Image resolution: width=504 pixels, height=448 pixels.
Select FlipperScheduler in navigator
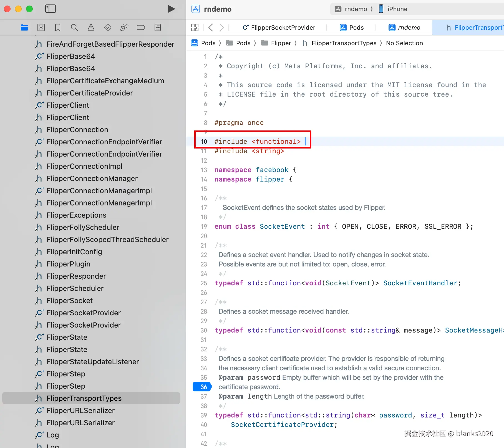69,288
